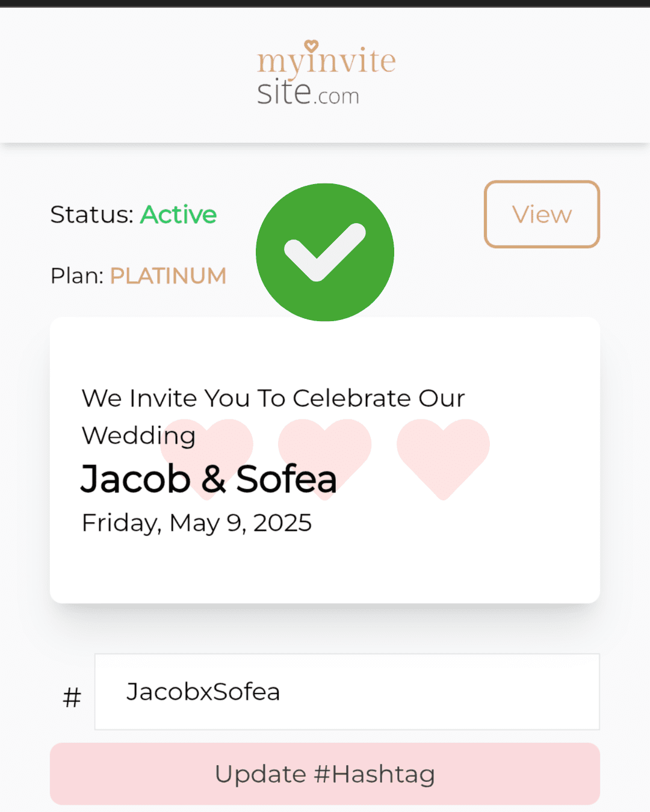The height and width of the screenshot is (812, 650).
Task: Click the myinvitesite.com logo
Action: point(326,75)
